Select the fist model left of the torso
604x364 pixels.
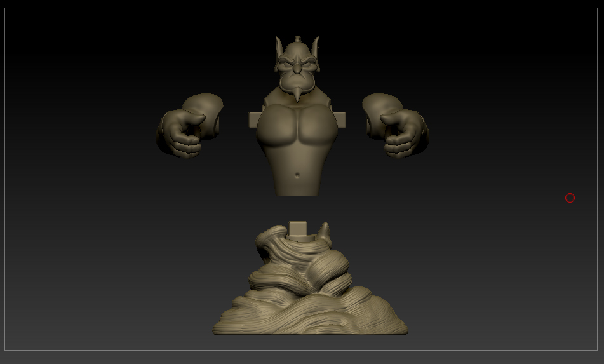pyautogui.click(x=189, y=126)
